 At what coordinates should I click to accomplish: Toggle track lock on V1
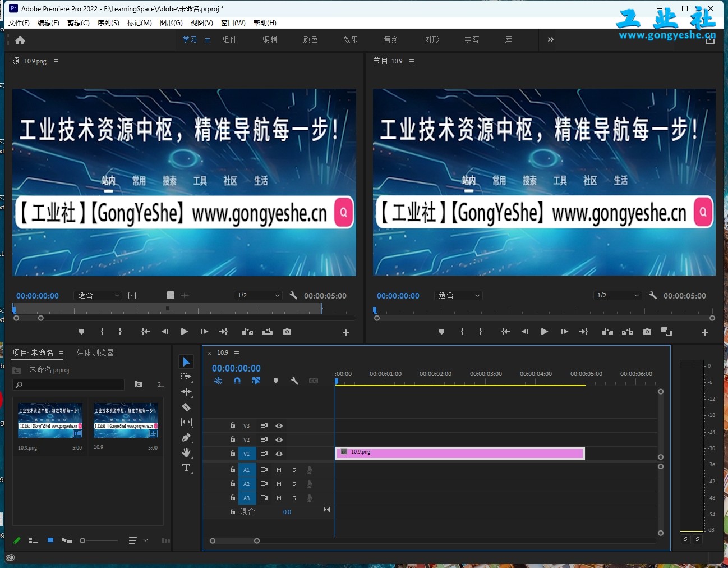233,453
